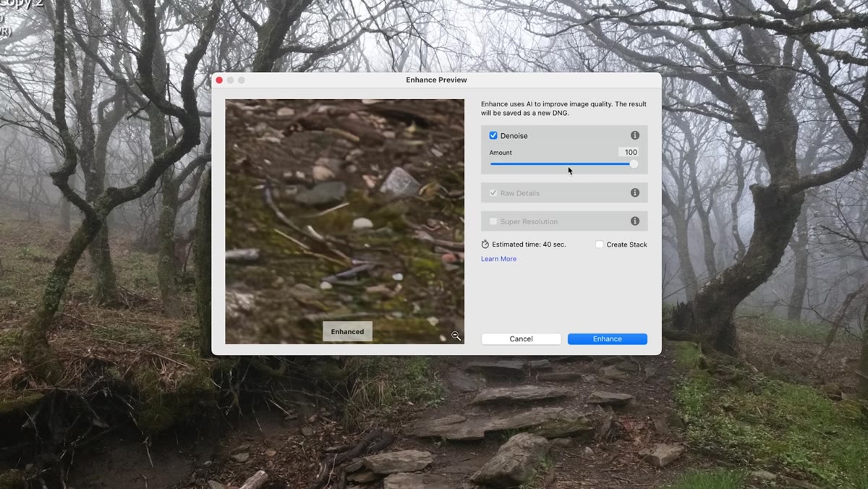Click the enhanced preview image
The image size is (868, 489).
344,221
